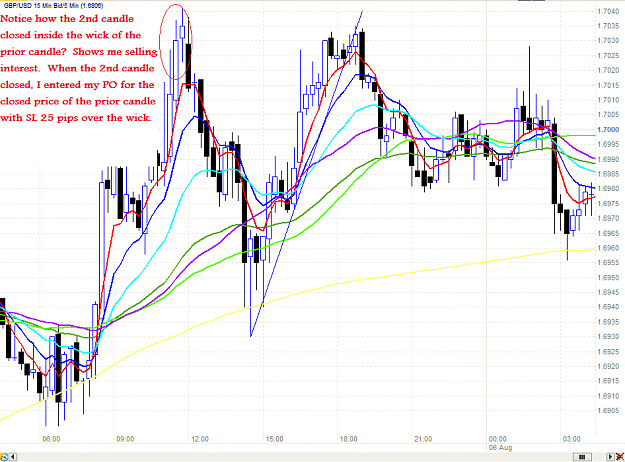
Task: Click the 03:00 time axis label
Action: 572,439
